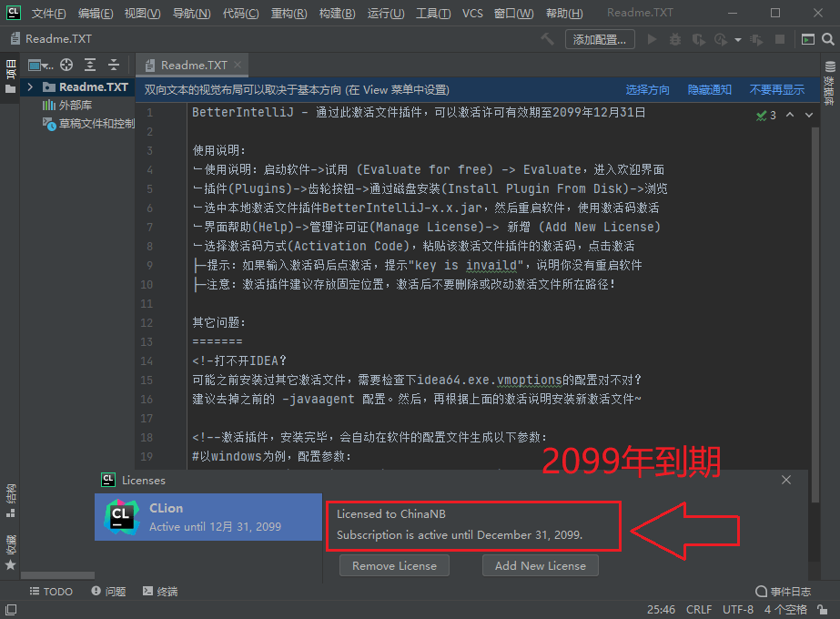This screenshot has width=840, height=619.
Task: Open the 编辑(E) menu
Action: tap(96, 13)
